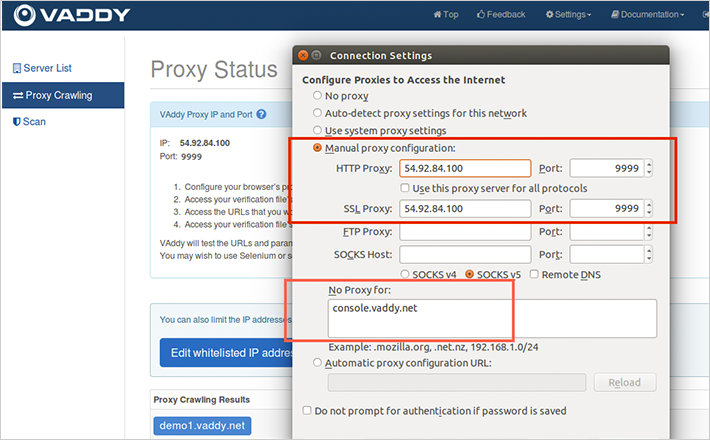Select the No proxy radio option

[317, 96]
